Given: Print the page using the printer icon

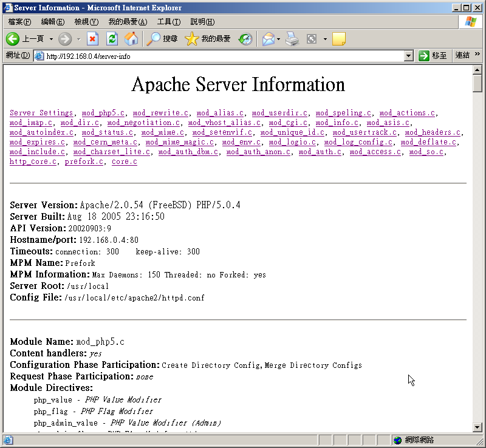Looking at the screenshot, I should click(293, 39).
